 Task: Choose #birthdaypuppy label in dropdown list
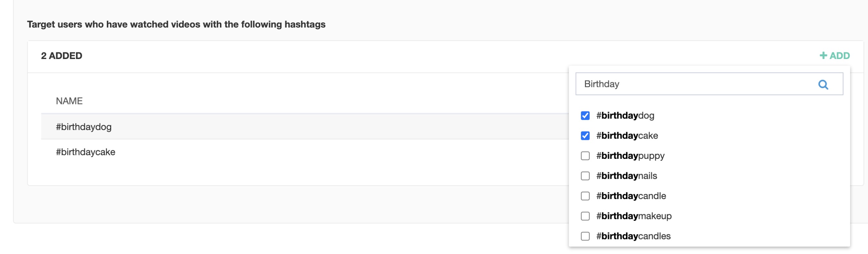[630, 156]
